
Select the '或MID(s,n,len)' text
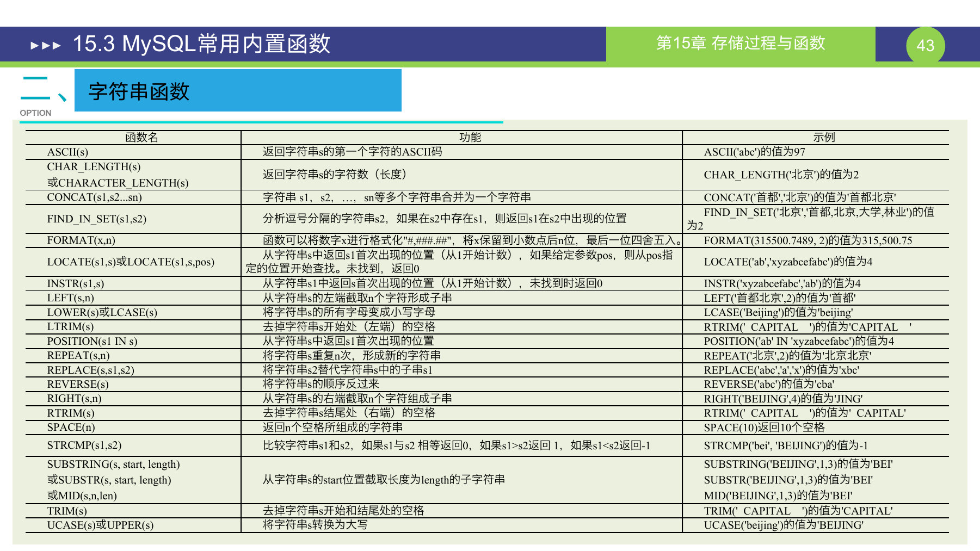click(82, 496)
